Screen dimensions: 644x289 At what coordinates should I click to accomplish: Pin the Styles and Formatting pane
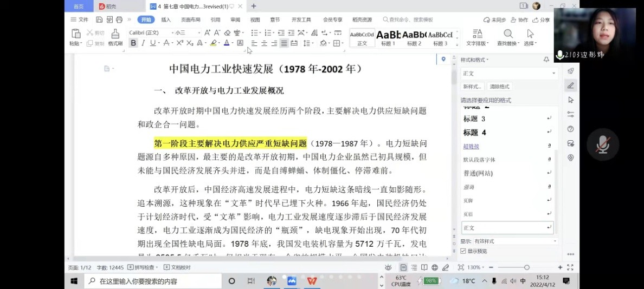pyautogui.click(x=546, y=60)
